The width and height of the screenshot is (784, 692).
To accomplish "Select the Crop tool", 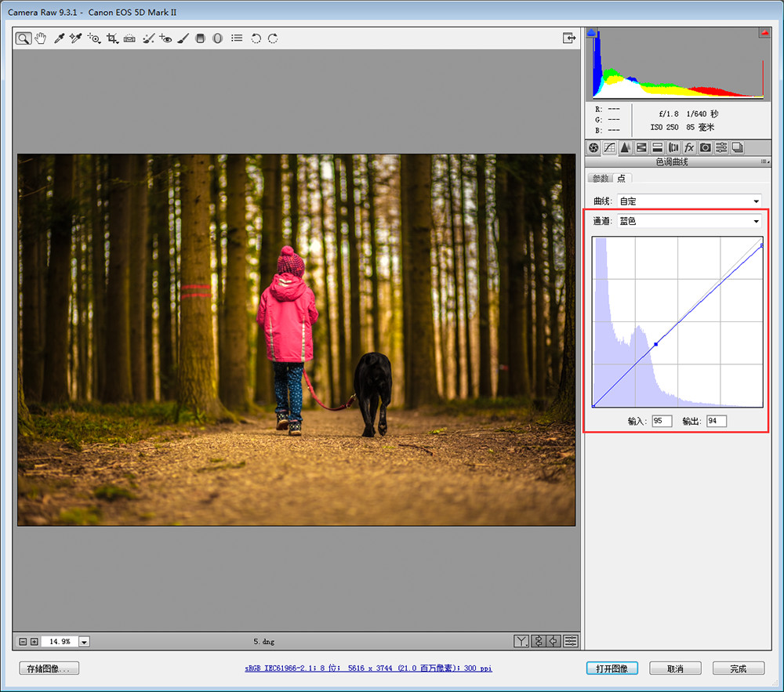I will pyautogui.click(x=112, y=38).
